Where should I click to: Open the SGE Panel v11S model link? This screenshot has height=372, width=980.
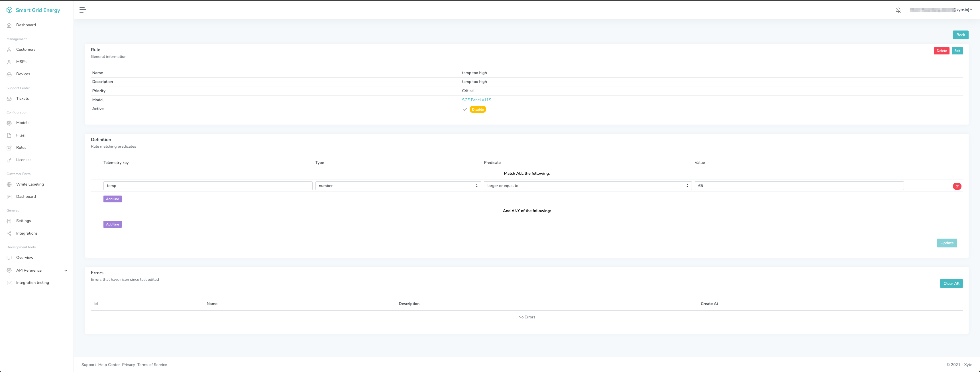(476, 100)
